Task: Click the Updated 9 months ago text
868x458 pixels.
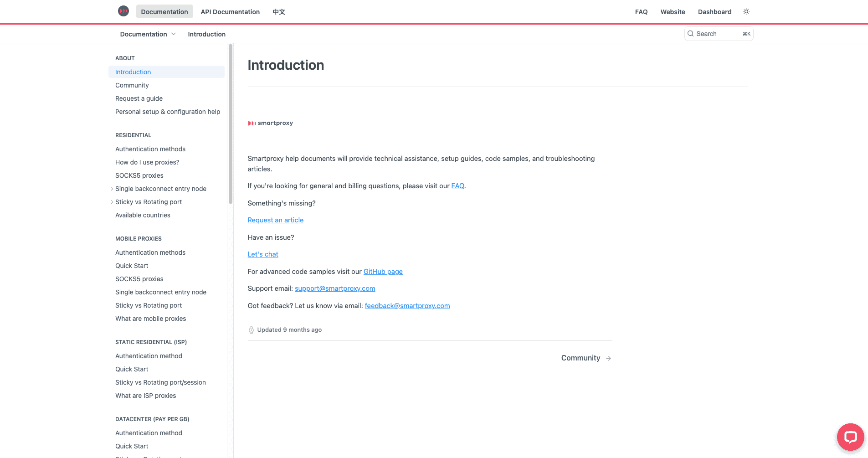Action: [289, 330]
